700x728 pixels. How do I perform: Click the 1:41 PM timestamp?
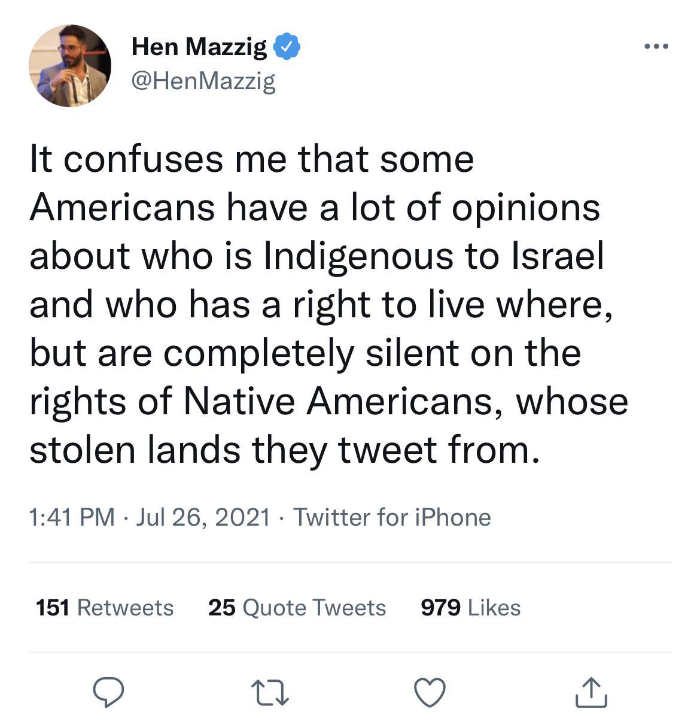(x=72, y=517)
